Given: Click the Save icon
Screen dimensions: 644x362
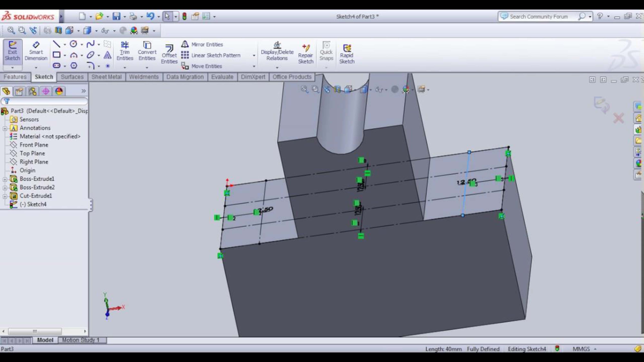Looking at the screenshot, I should coord(116,16).
